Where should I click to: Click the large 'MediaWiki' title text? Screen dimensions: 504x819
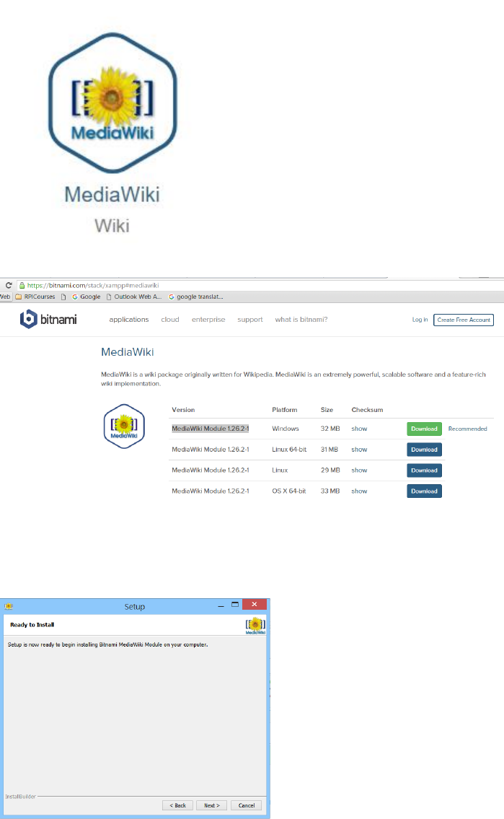112,195
